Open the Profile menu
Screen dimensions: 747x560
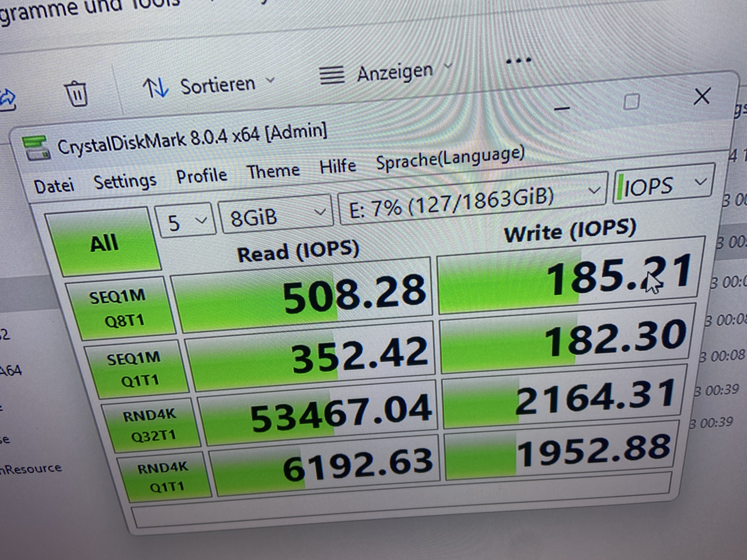coord(202,176)
